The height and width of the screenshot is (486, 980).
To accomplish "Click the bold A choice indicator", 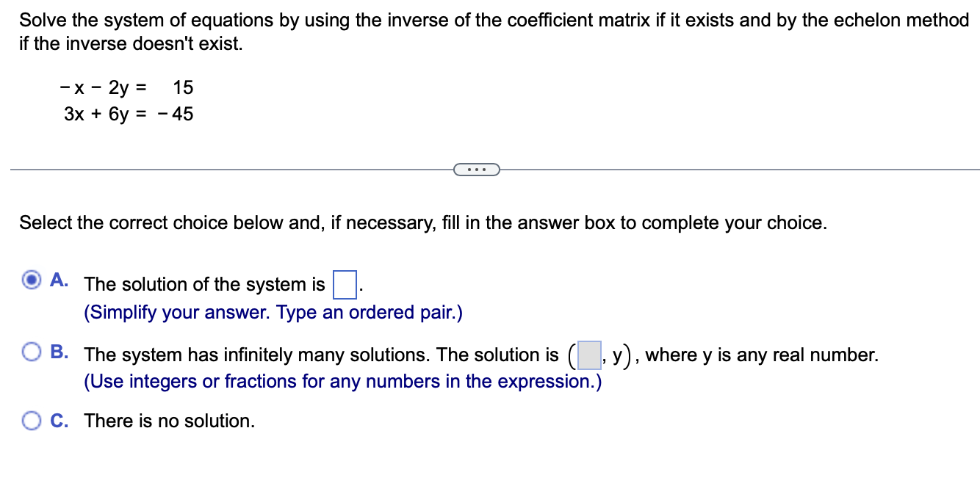I will click(57, 280).
